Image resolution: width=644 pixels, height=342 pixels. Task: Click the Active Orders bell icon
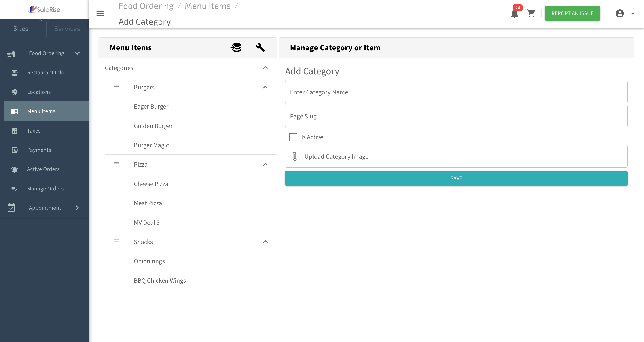(x=15, y=169)
